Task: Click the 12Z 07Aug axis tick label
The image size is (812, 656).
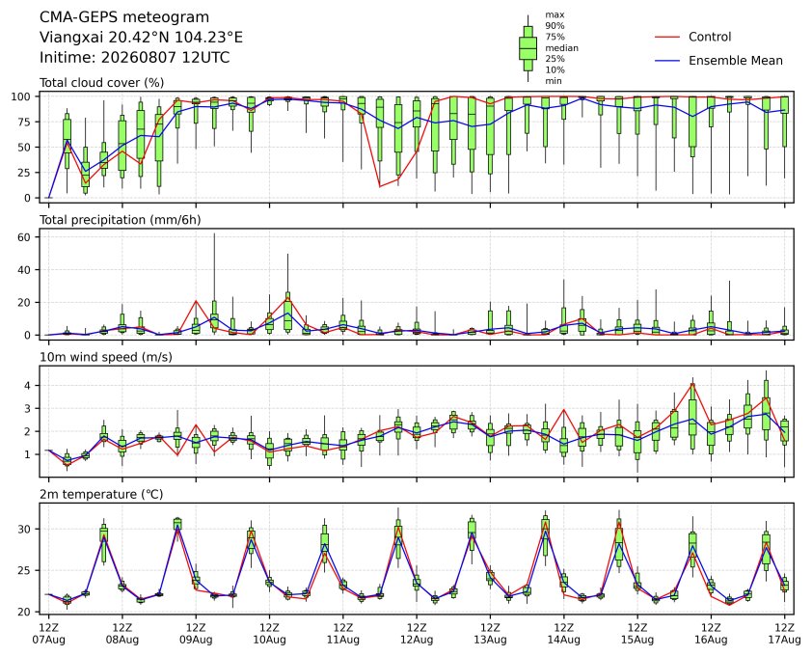Action: pyautogui.click(x=48, y=634)
